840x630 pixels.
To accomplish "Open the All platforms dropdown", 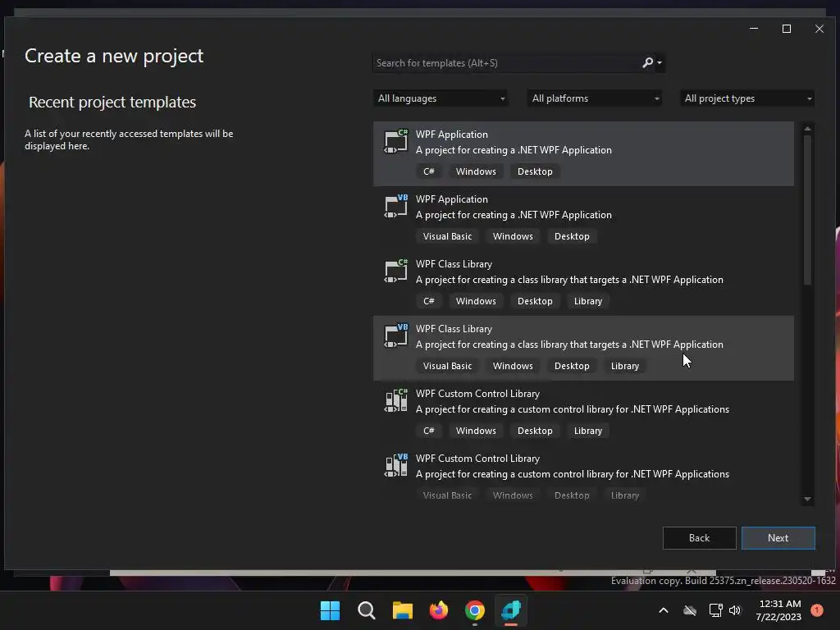I will pos(595,98).
